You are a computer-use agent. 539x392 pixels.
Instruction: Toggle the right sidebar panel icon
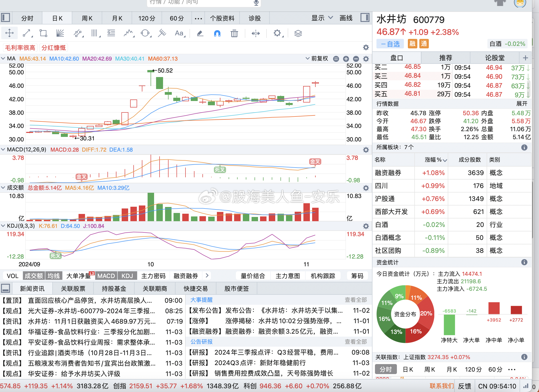tap(365, 18)
